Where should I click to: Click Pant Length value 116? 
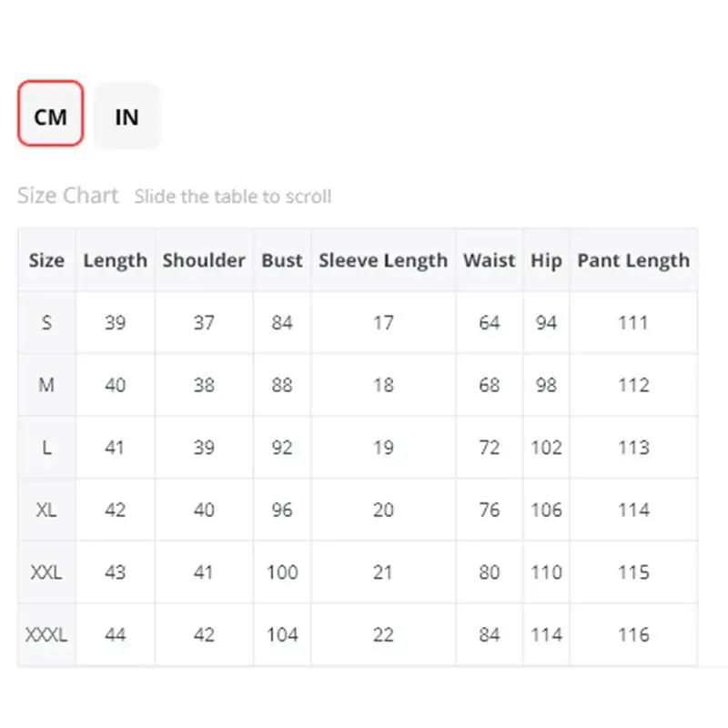coord(633,634)
